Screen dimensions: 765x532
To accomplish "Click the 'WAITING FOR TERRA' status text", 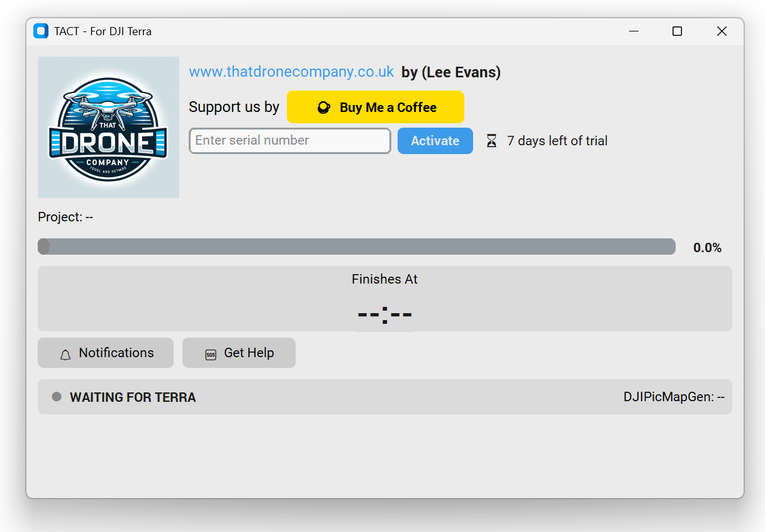I will (x=133, y=397).
